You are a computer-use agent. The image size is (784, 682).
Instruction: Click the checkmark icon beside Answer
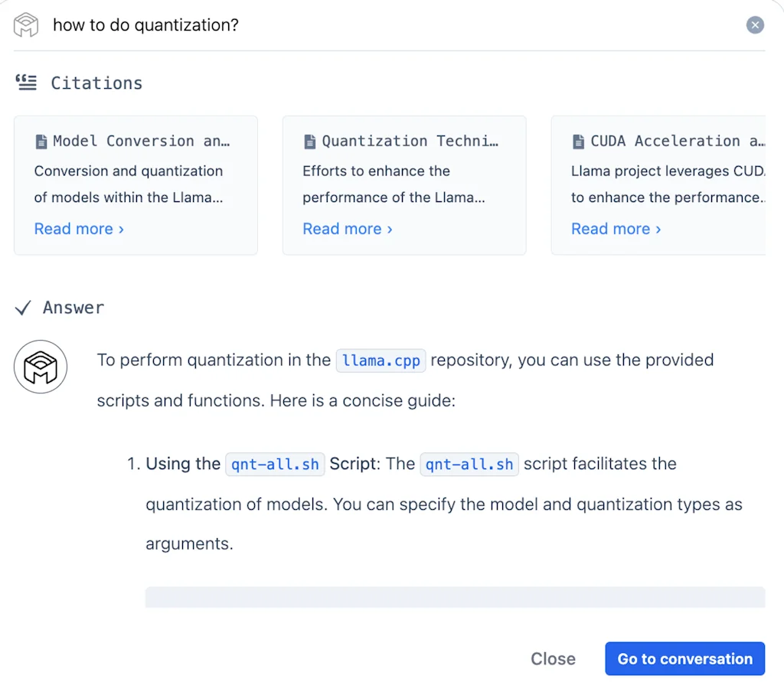point(23,307)
